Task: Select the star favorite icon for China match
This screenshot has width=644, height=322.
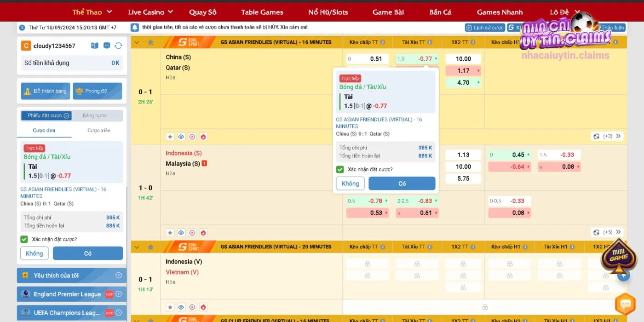Action: (170, 137)
